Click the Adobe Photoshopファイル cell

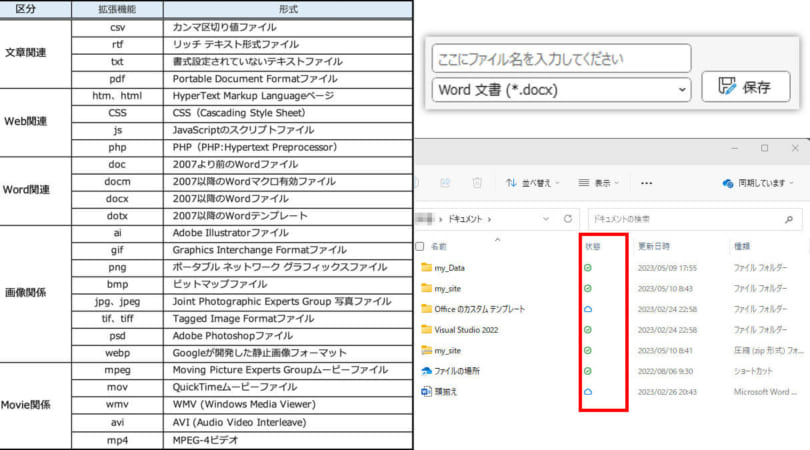(x=288, y=336)
